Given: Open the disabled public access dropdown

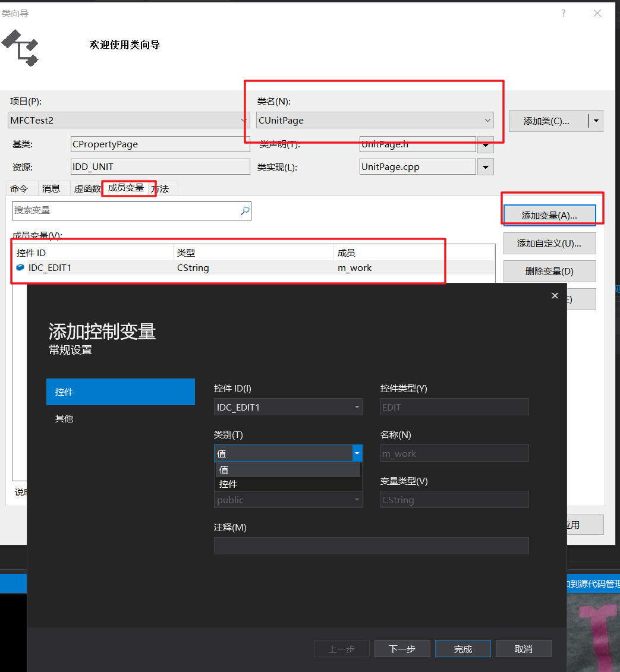Looking at the screenshot, I should (x=288, y=500).
